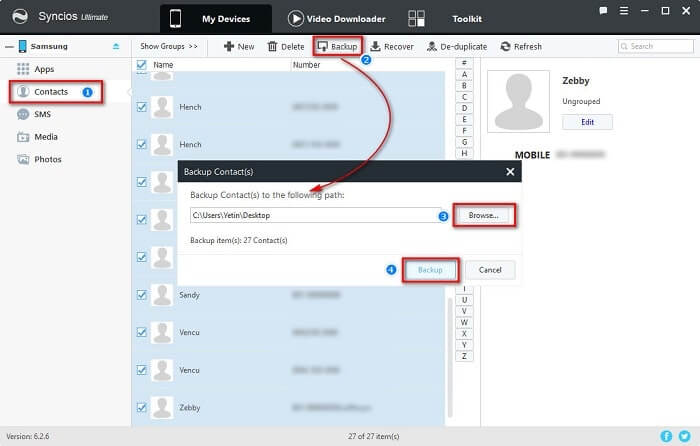
Task: Click the Syncios logo icon
Action: 20,17
